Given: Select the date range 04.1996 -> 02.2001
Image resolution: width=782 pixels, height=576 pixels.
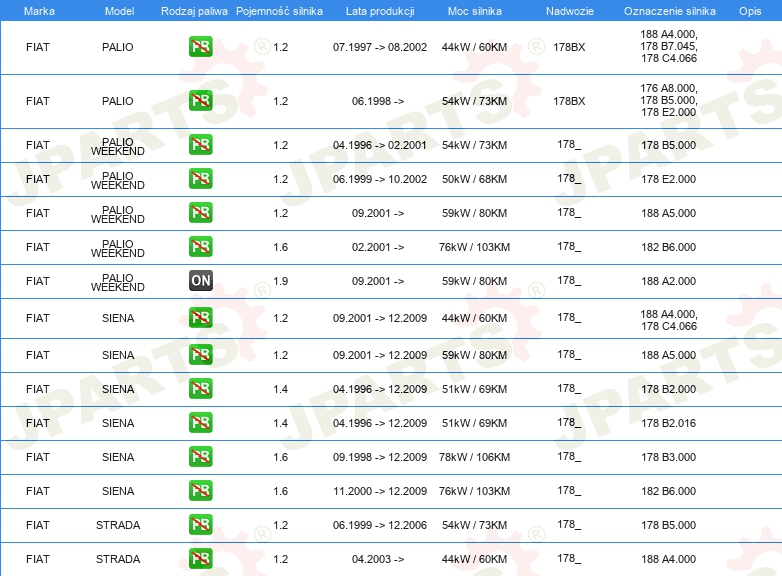Looking at the screenshot, I should [x=380, y=145].
